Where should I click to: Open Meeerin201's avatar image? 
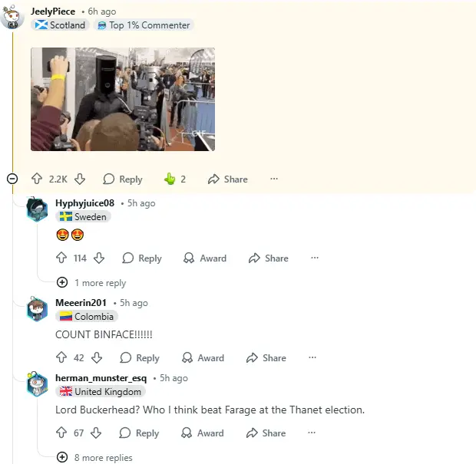coord(37,309)
